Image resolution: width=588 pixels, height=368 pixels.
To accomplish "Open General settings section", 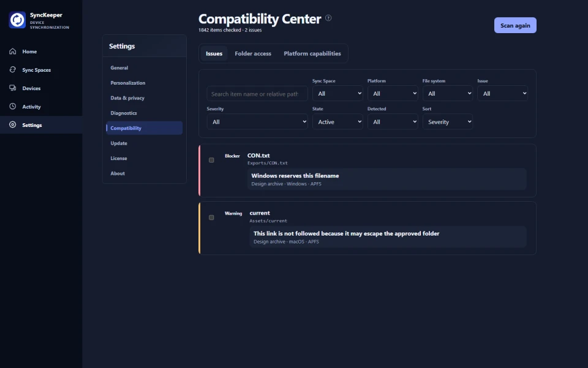I will [145, 67].
